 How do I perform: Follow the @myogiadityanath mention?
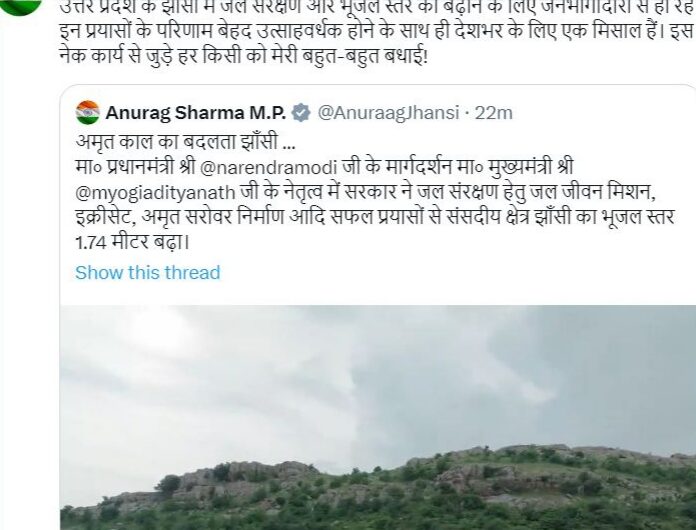155,193
